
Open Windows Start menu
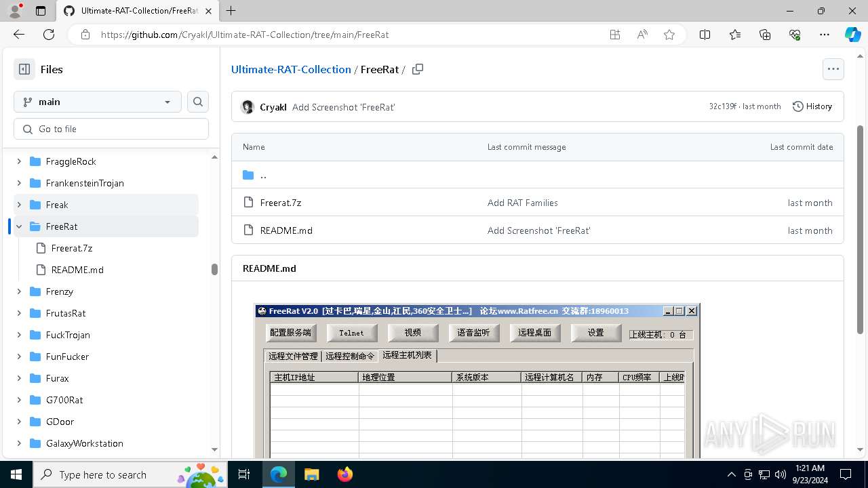point(16,474)
